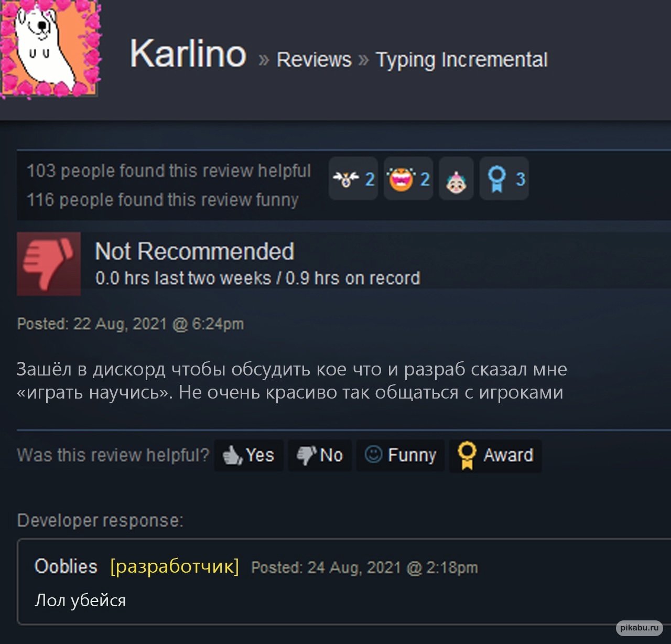This screenshot has width=671, height=644.
Task: Vote No on review helpfulness
Action: (x=320, y=455)
